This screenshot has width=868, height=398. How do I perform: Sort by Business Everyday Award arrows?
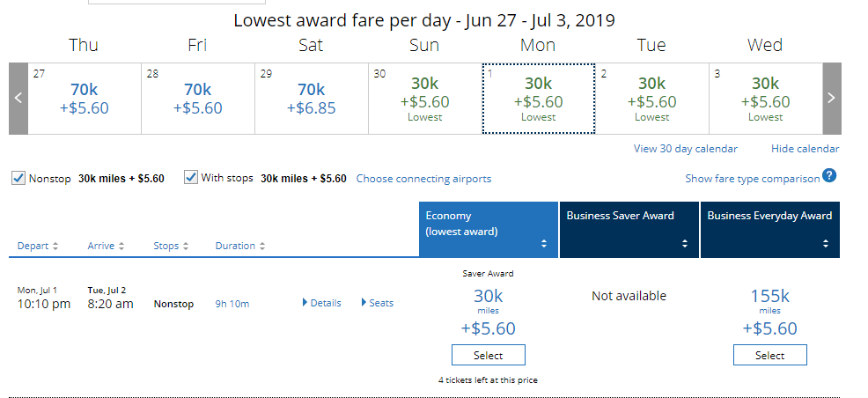tap(825, 243)
